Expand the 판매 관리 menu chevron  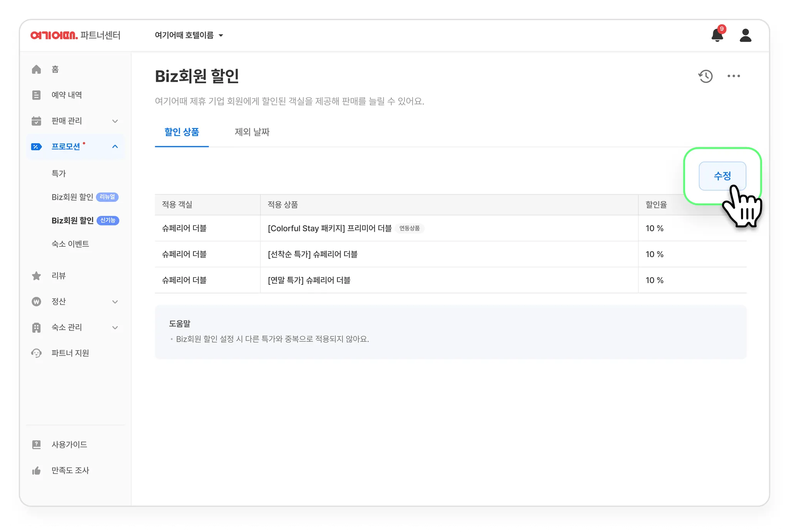(115, 121)
